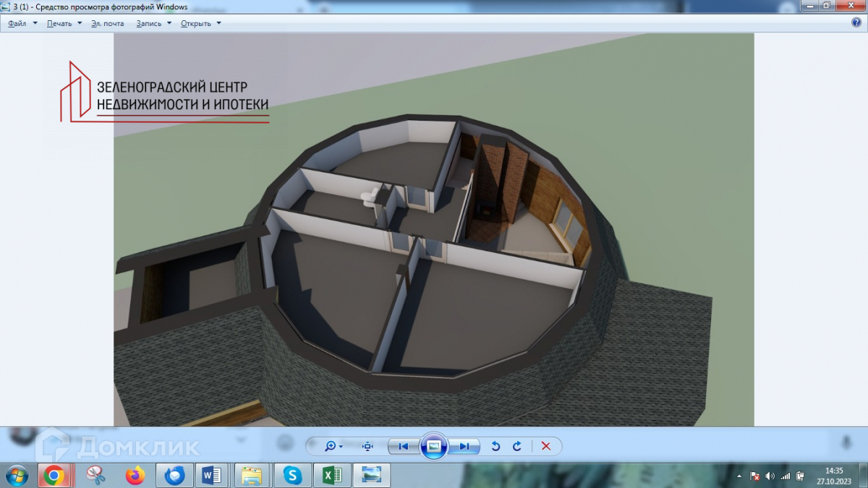Start the slide show
Image resolution: width=868 pixels, height=488 pixels.
(x=433, y=446)
